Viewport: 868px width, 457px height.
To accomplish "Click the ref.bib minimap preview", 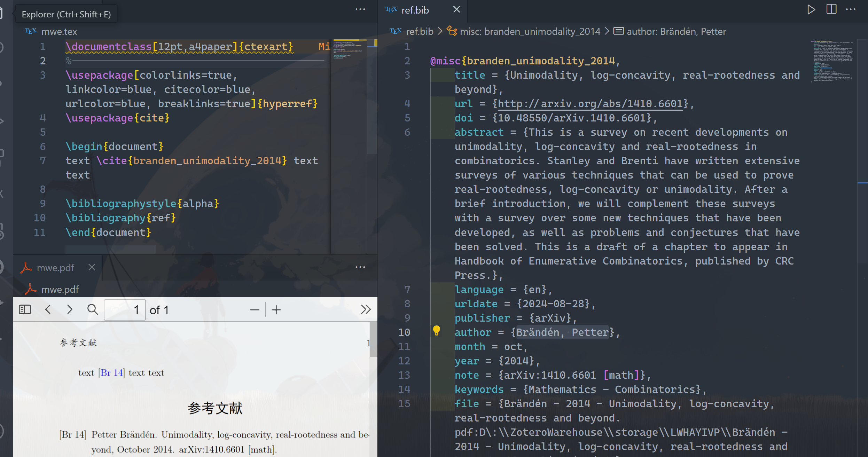I will click(x=833, y=62).
